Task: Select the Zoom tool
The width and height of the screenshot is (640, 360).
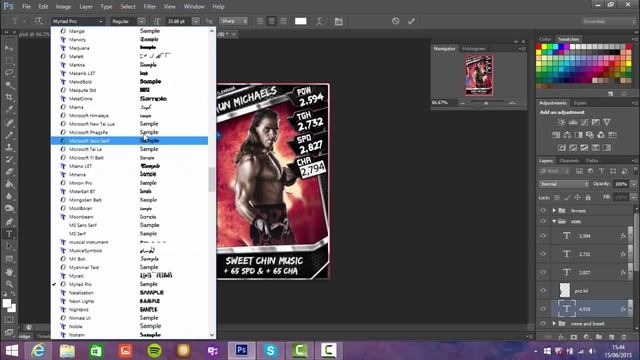Action: pos(9,284)
